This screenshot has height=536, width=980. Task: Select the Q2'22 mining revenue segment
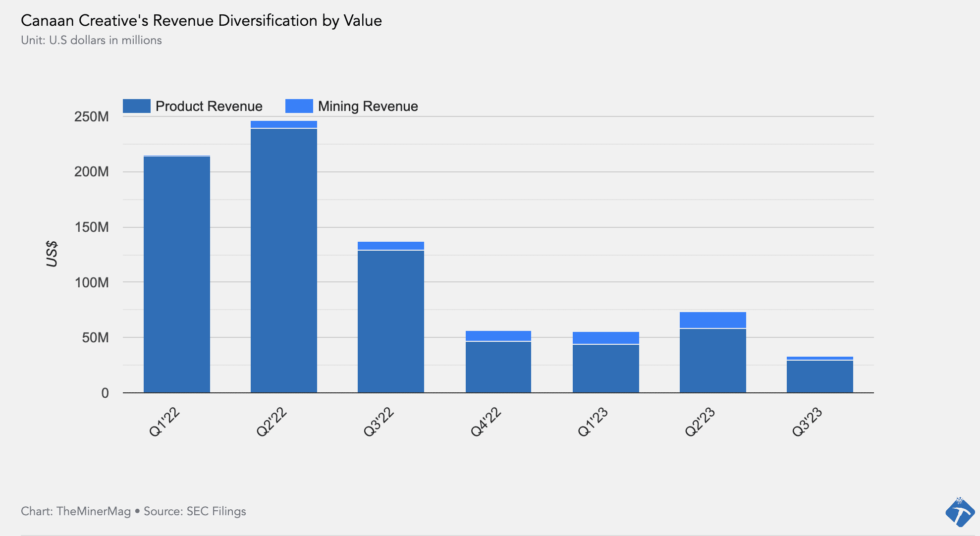[x=284, y=124]
